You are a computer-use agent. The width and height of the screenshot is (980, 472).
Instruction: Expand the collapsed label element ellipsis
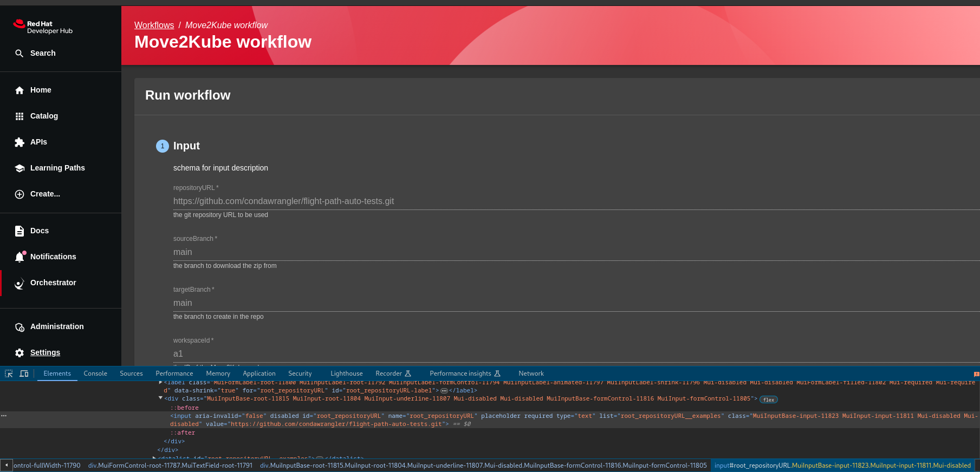[x=444, y=391]
